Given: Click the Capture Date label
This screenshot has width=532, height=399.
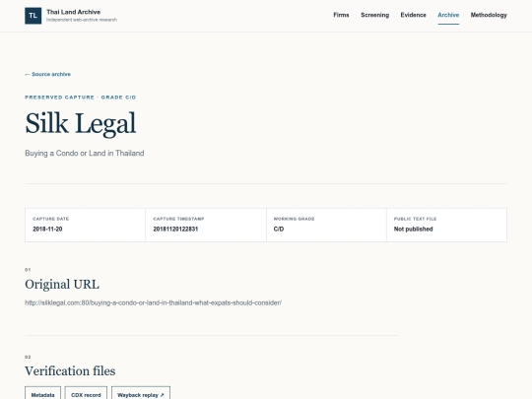Looking at the screenshot, I should [51, 219].
